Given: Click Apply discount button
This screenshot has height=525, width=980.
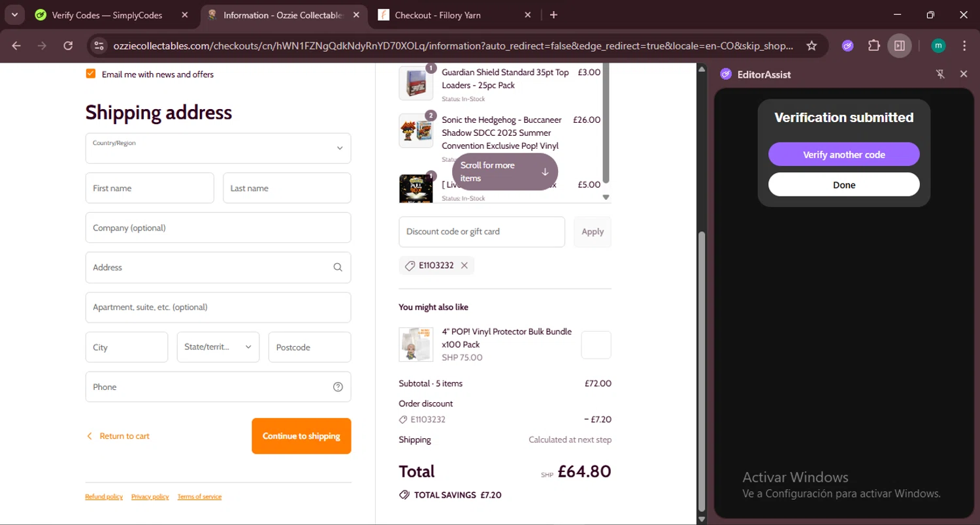Looking at the screenshot, I should click(593, 232).
